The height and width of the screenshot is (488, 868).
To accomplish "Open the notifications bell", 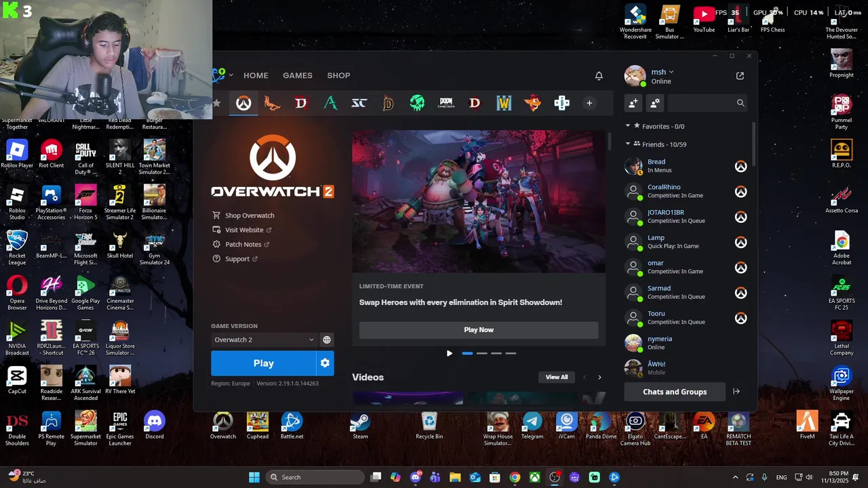I will tap(599, 76).
